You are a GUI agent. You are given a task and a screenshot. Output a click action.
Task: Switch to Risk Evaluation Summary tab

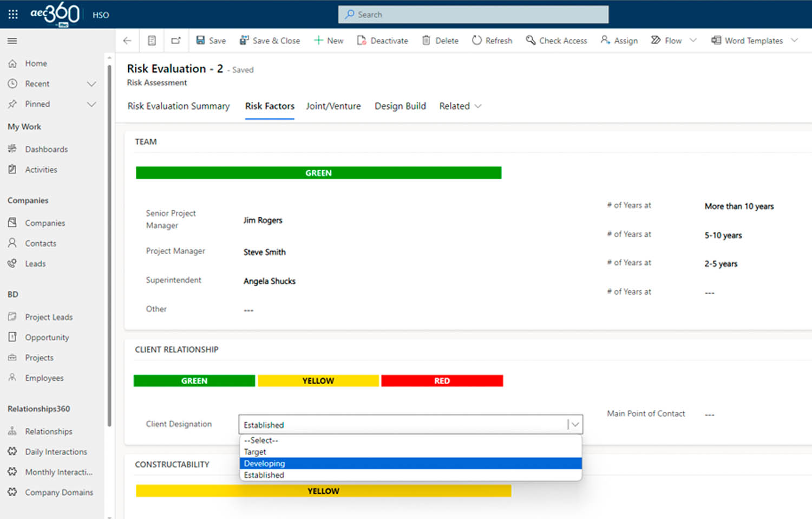179,106
